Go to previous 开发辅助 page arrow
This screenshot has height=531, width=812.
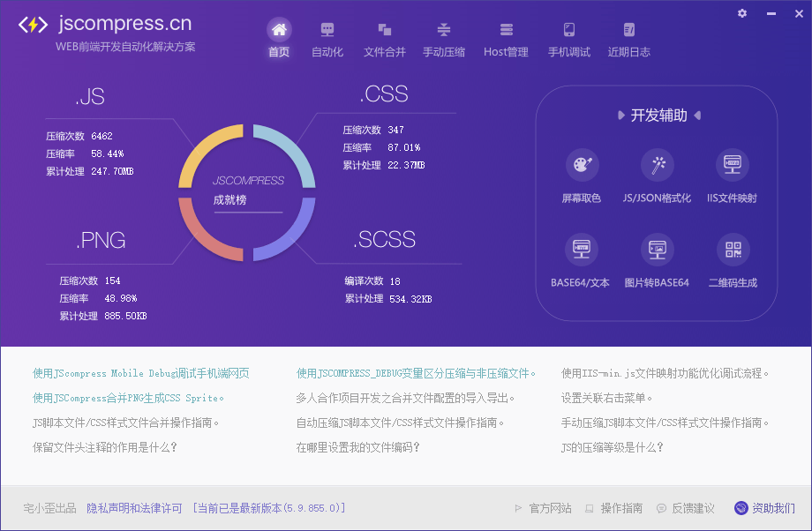click(x=620, y=115)
